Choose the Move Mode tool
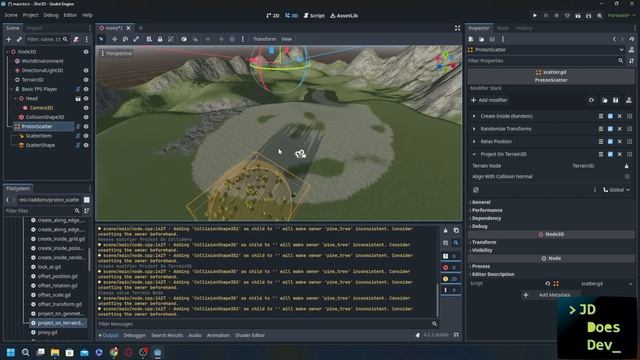The height and width of the screenshot is (360, 640). coord(114,39)
